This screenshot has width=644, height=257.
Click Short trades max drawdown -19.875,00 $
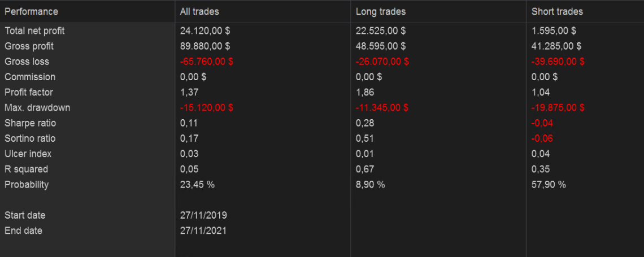(558, 107)
